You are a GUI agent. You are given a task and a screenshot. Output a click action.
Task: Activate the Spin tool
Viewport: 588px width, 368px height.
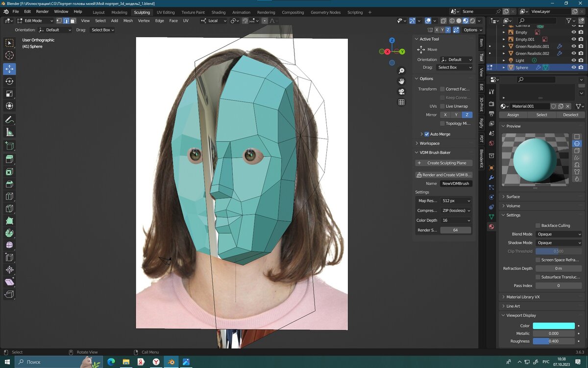[x=9, y=233]
